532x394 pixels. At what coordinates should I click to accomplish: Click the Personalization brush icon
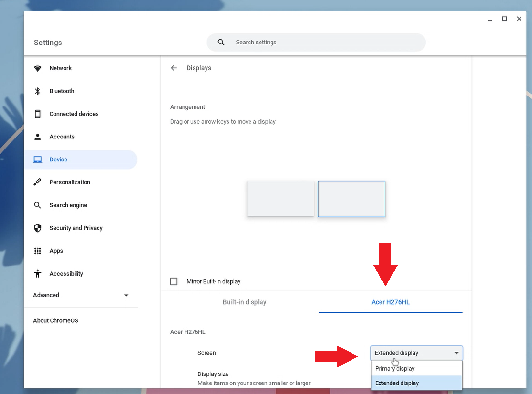coord(38,182)
